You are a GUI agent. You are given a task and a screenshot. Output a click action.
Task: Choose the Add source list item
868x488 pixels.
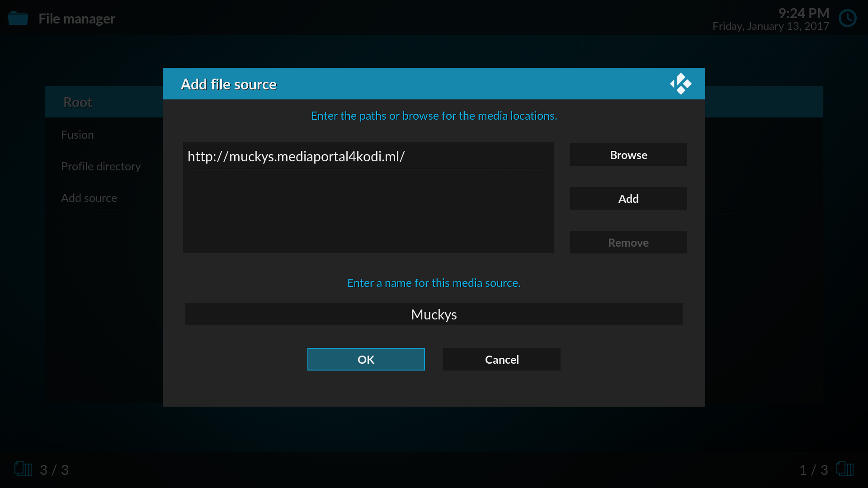coord(89,198)
